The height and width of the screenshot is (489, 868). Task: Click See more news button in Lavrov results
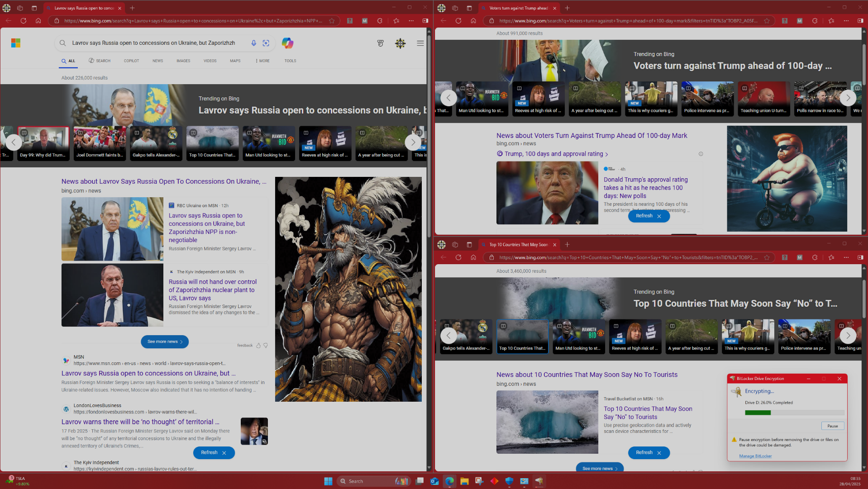165,342
